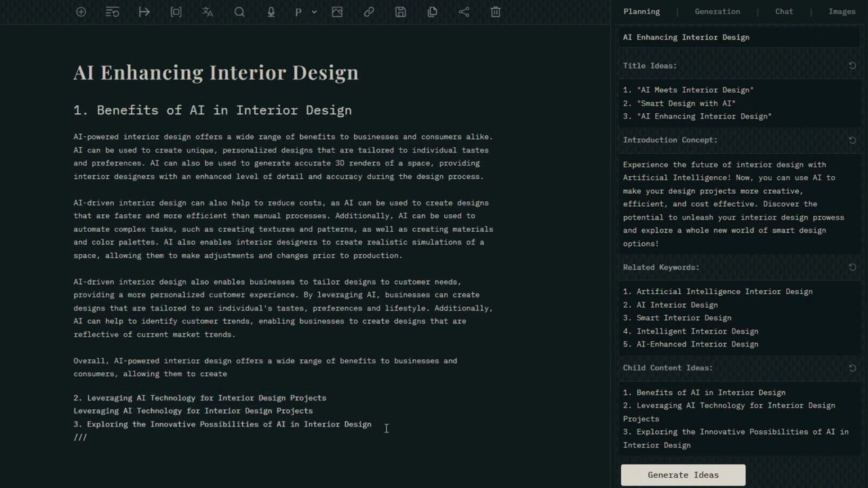Click child idea '1. Benefits of AI in Interior Design'
Image resolution: width=868 pixels, height=488 pixels.
click(704, 392)
